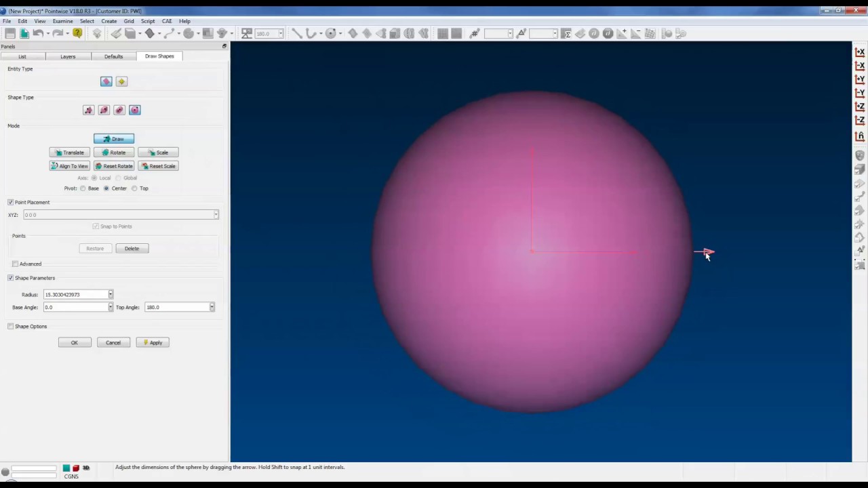Open the Grid menu
Viewport: 868px width, 488px height.
point(129,21)
